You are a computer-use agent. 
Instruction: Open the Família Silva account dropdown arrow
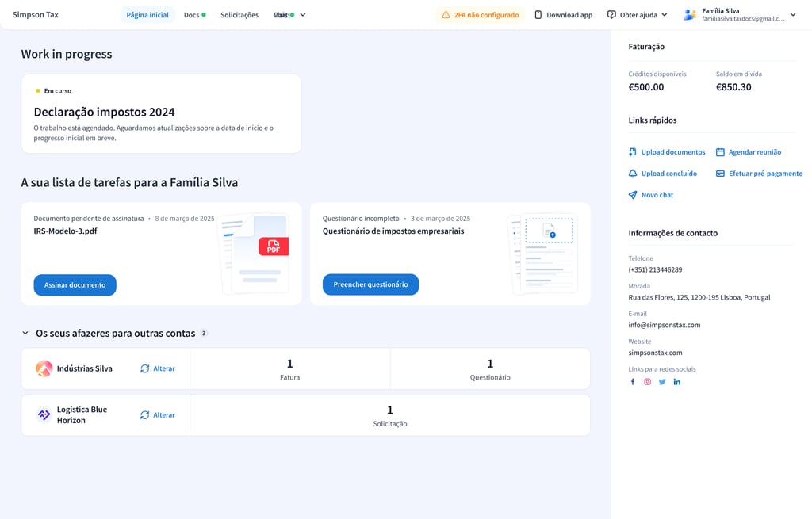click(x=793, y=15)
